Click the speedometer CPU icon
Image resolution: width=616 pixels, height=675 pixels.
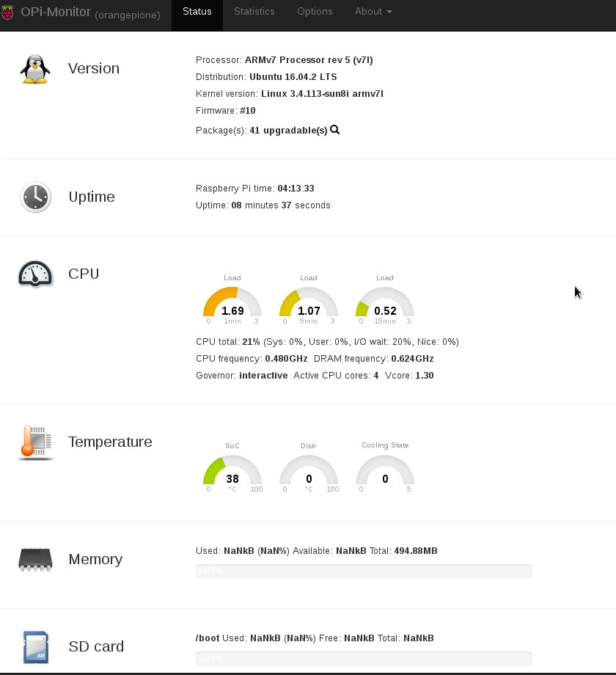pyautogui.click(x=35, y=274)
